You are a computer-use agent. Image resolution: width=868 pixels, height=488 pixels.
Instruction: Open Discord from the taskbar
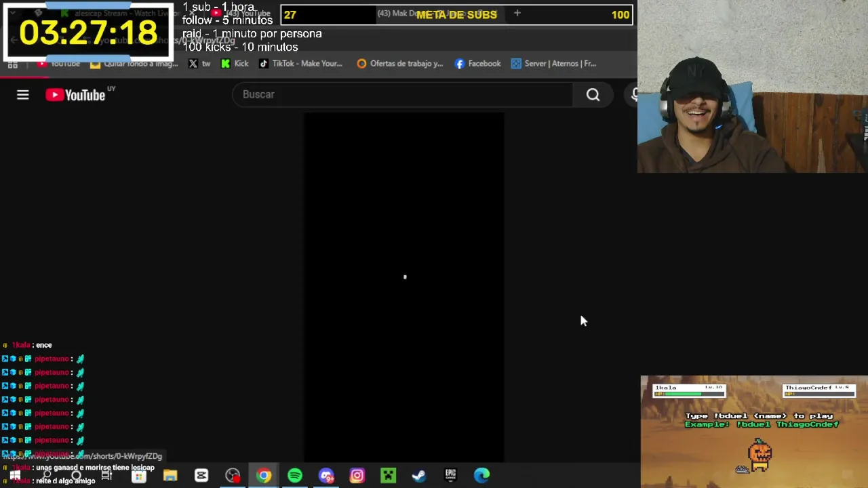pos(326,476)
